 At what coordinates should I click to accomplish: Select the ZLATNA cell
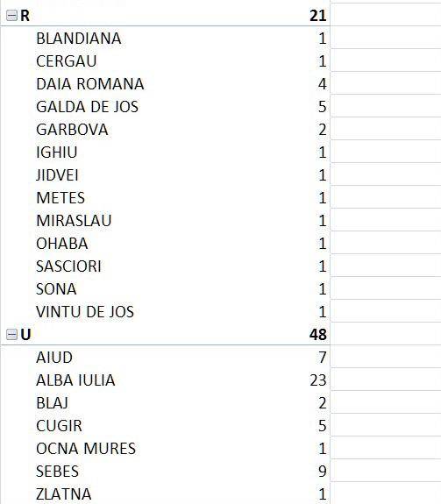pyautogui.click(x=64, y=494)
